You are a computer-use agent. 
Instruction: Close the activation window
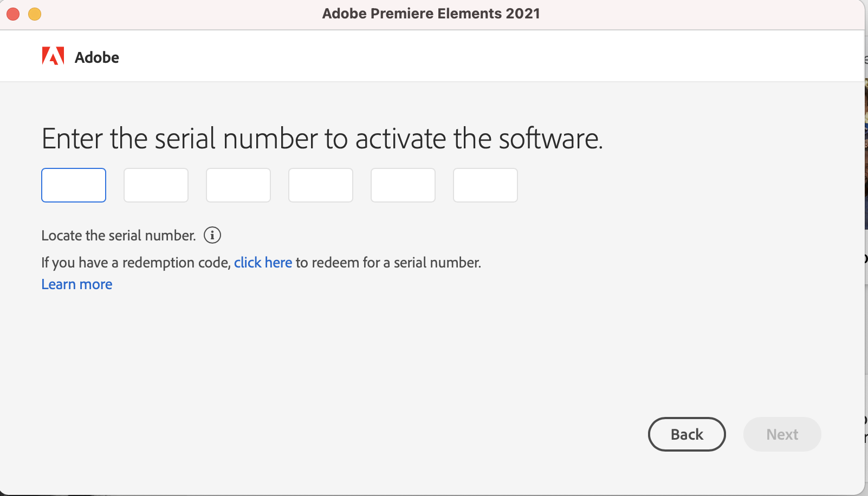coord(12,14)
